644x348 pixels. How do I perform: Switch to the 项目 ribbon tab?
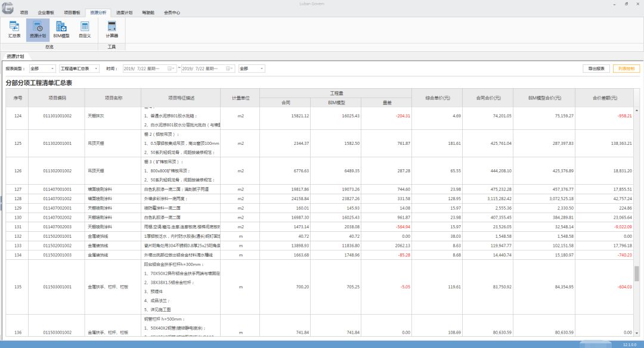24,13
